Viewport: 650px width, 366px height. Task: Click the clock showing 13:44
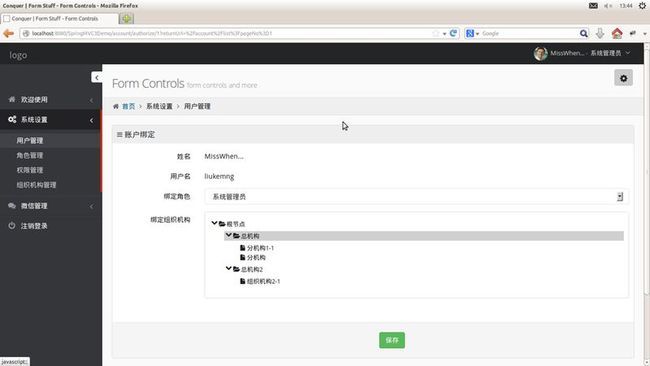pyautogui.click(x=626, y=6)
